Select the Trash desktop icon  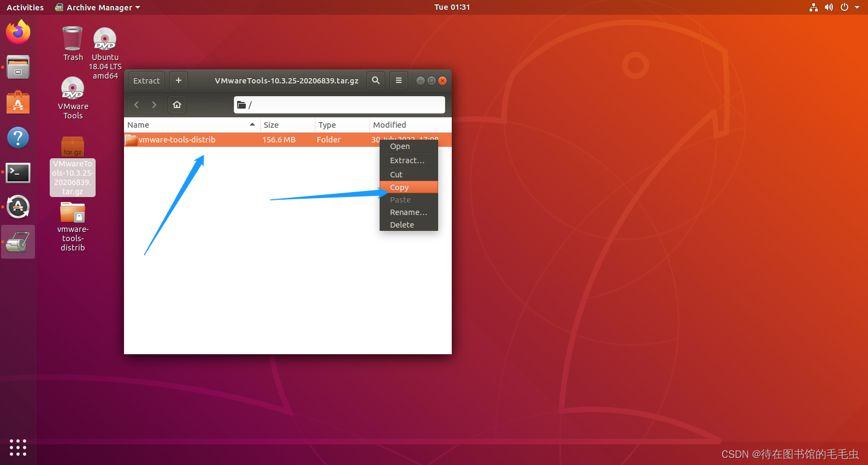[73, 44]
